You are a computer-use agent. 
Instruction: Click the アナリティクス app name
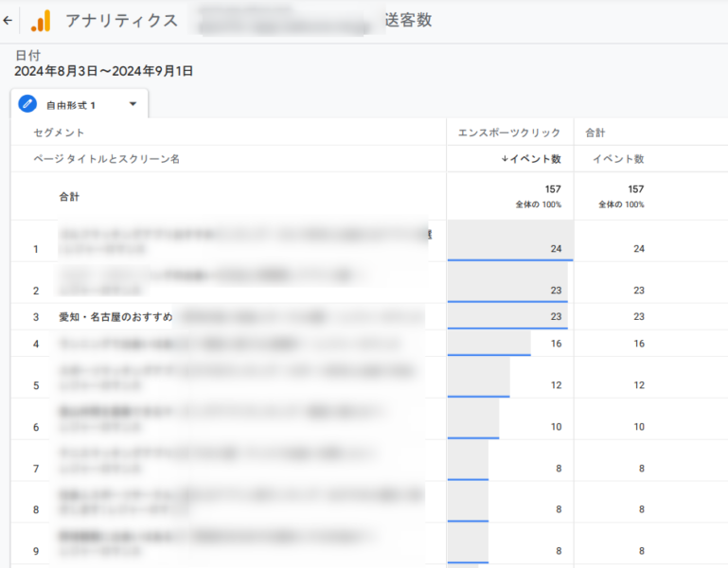coord(121,21)
